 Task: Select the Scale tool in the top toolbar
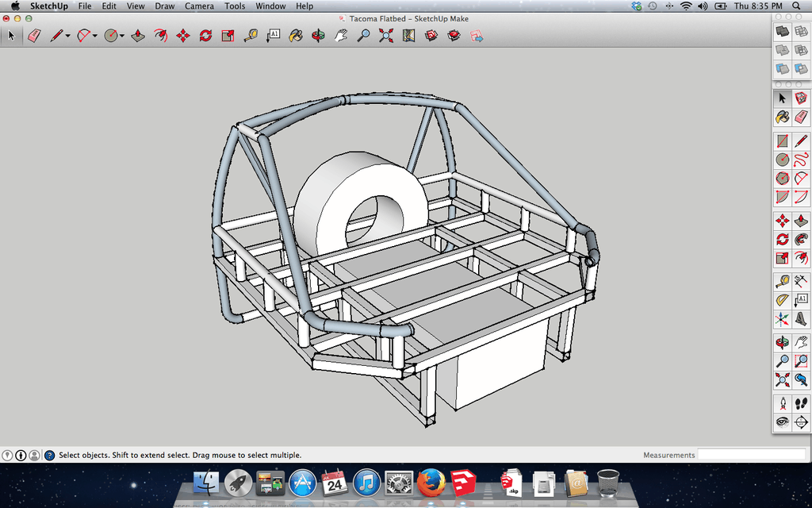228,36
